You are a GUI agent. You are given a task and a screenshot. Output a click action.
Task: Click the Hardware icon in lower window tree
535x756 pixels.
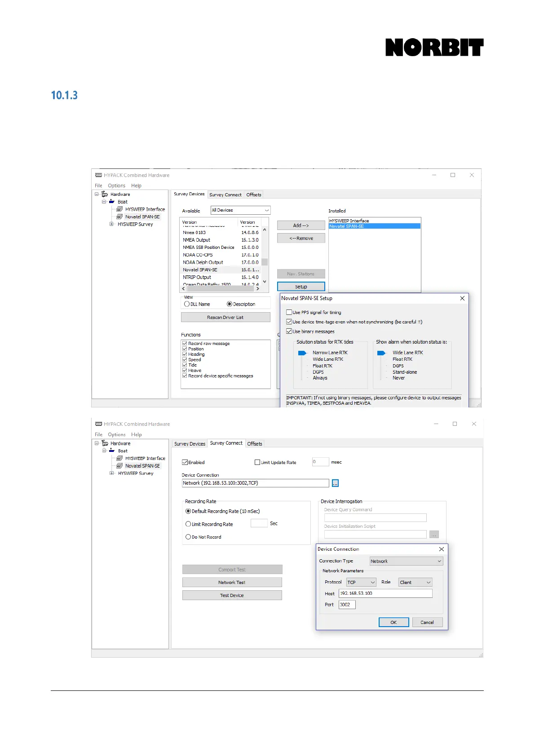[105, 443]
